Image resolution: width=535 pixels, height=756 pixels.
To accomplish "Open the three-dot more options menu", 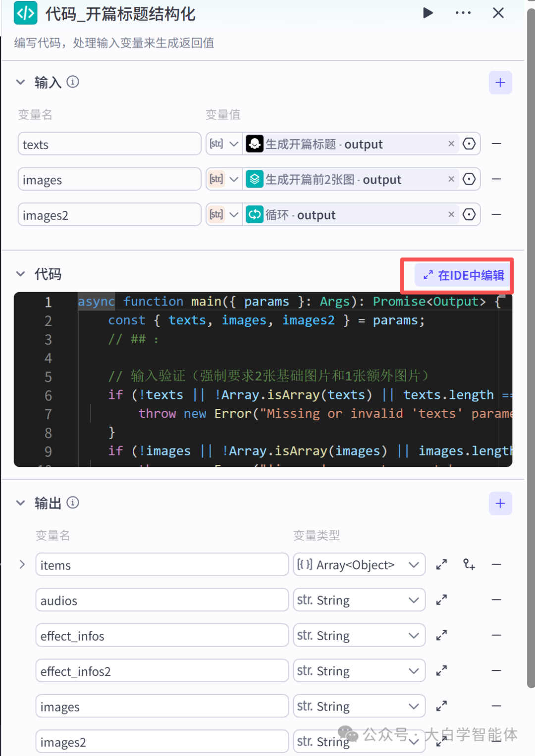I will coord(463,13).
